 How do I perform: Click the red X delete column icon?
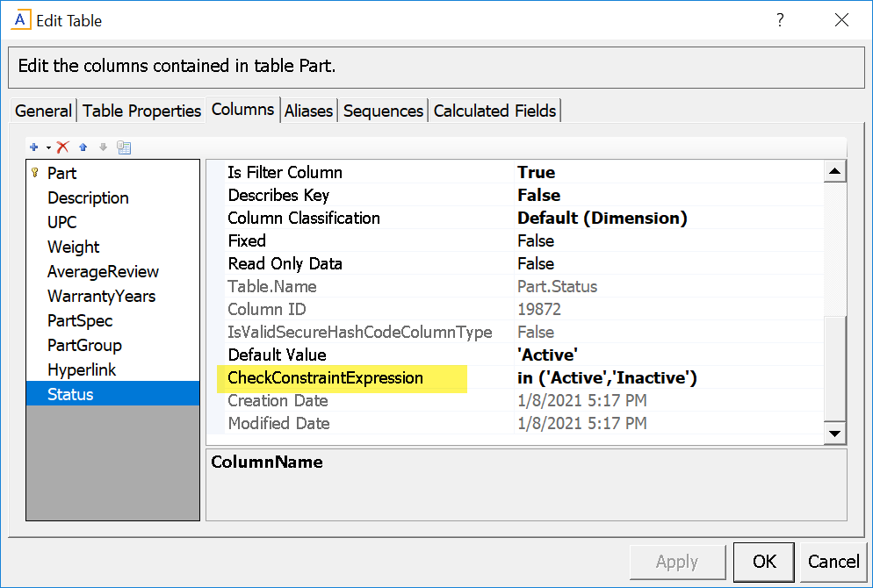[62, 147]
